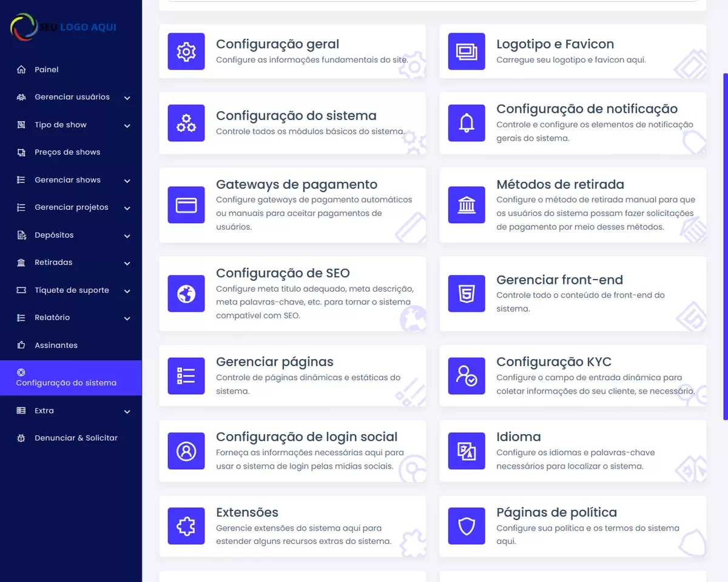Image resolution: width=728 pixels, height=582 pixels.
Task: Click the translate icon for Idioma
Action: [466, 451]
